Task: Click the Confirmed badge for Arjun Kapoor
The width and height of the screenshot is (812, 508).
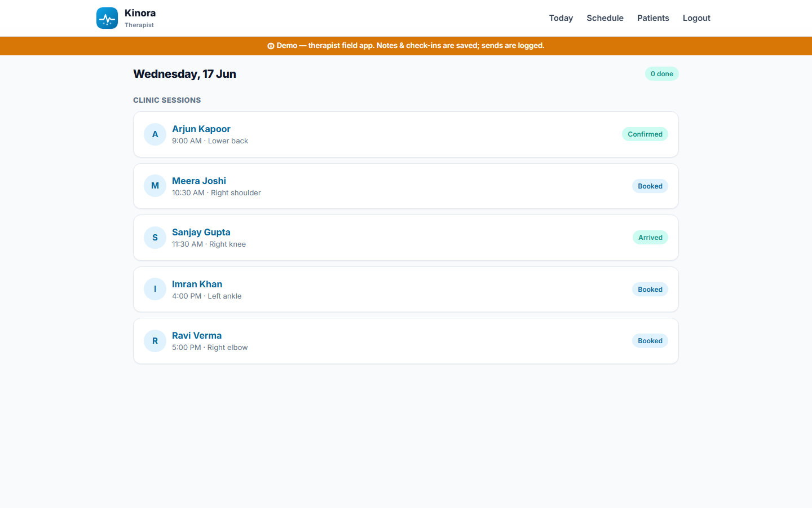Action: point(645,134)
